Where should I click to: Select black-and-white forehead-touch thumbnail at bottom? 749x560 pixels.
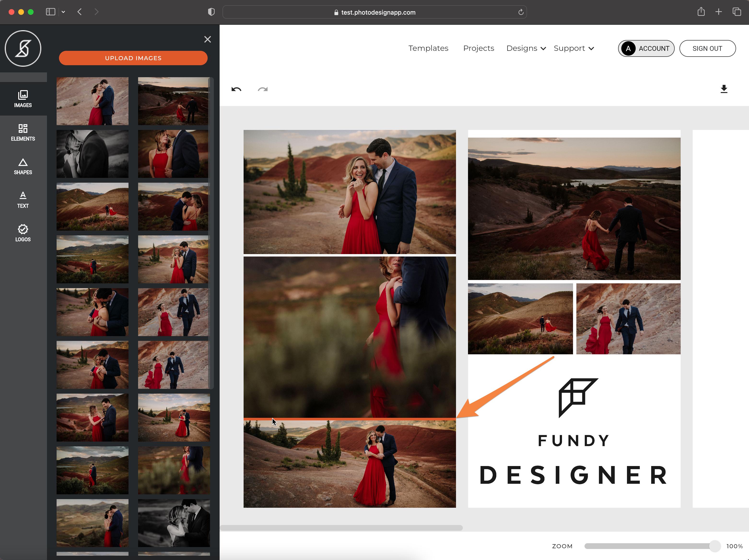[x=174, y=523]
